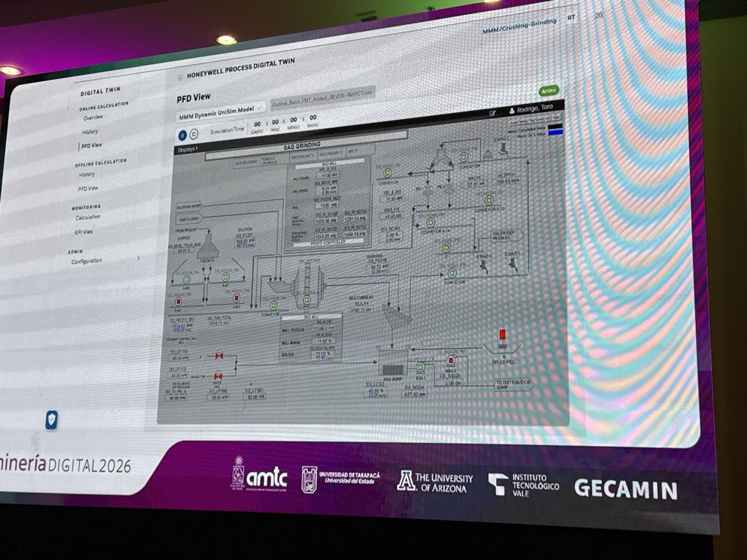Click the green Activo status badge
747x560 pixels.
tap(548, 91)
